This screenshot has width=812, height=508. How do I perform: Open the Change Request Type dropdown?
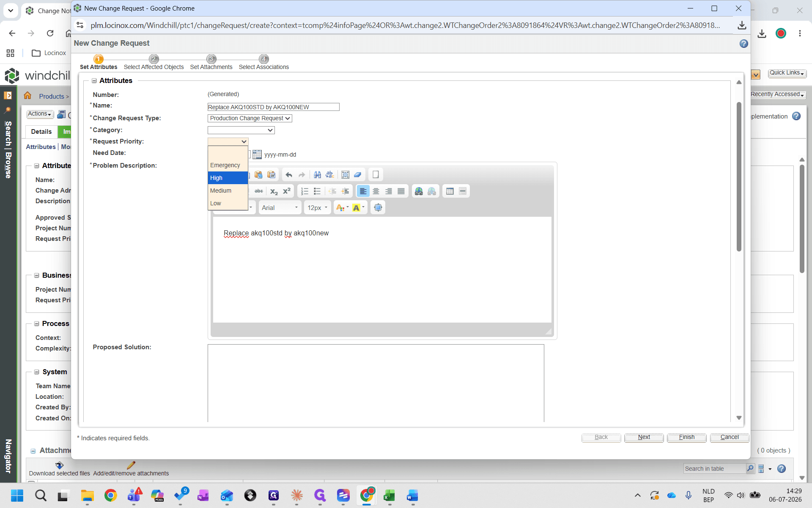(250, 119)
